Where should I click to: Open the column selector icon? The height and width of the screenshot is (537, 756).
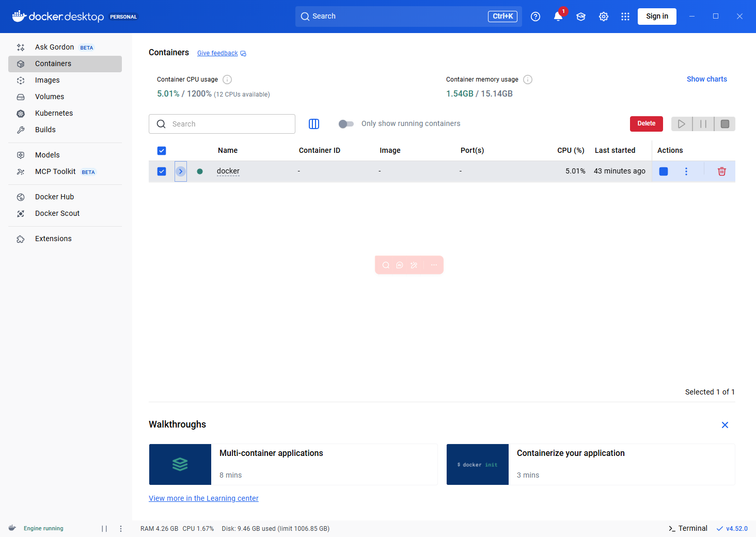314,124
